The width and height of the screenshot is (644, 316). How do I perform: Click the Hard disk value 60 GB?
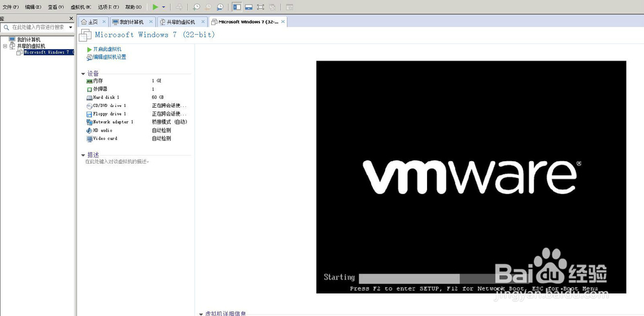(x=158, y=97)
